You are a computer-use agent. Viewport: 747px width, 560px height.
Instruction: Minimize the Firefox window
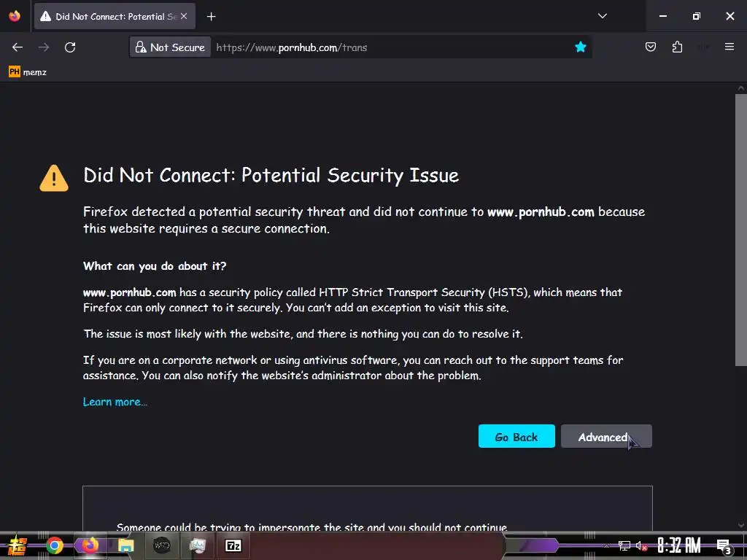[662, 16]
